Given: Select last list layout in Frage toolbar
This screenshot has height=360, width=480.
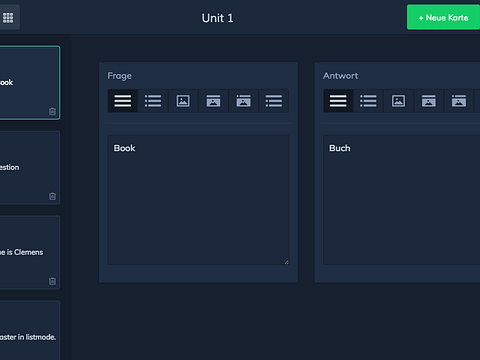Looking at the screenshot, I should (274, 101).
